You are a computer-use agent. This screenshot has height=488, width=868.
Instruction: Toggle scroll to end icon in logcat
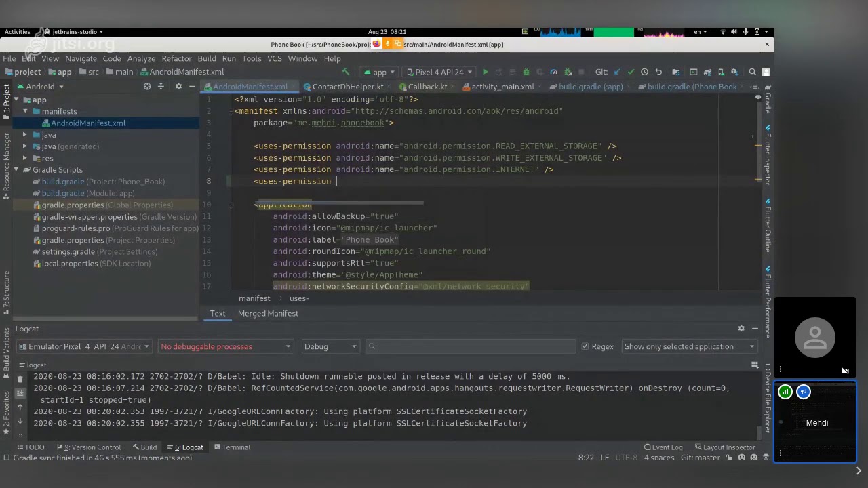tap(20, 393)
